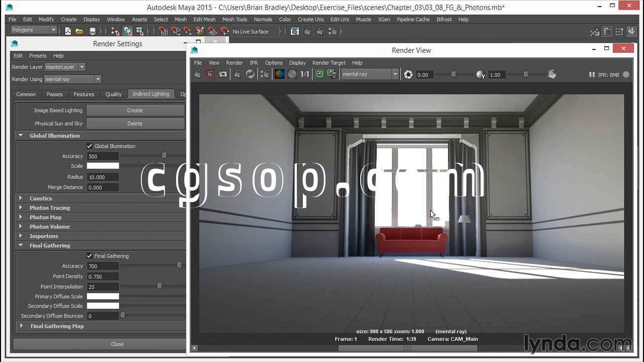The image size is (644, 362).
Task: Uncheck the Final Gathering checkbox
Action: tap(90, 256)
